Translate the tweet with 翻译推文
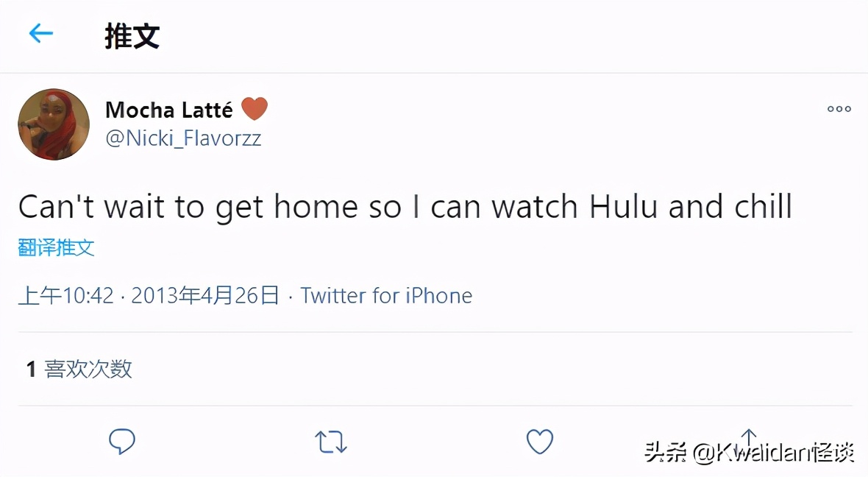Screen dimensions: 868x477 tap(55, 247)
